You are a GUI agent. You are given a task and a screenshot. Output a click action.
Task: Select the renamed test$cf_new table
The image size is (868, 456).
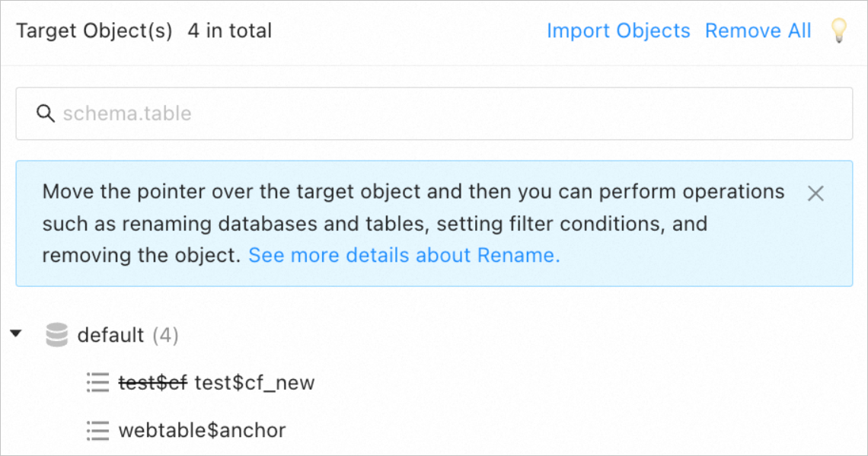click(x=254, y=382)
